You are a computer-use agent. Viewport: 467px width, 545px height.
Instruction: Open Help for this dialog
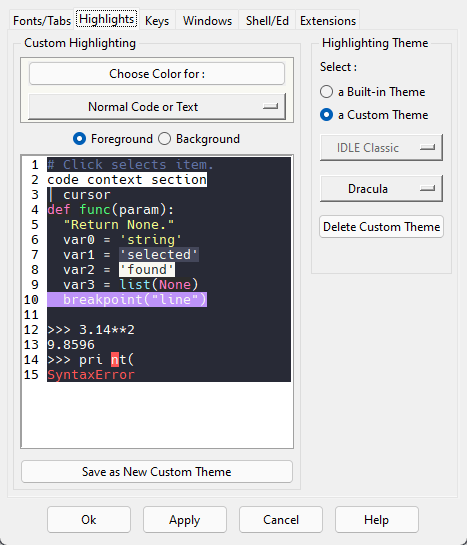[x=377, y=520]
